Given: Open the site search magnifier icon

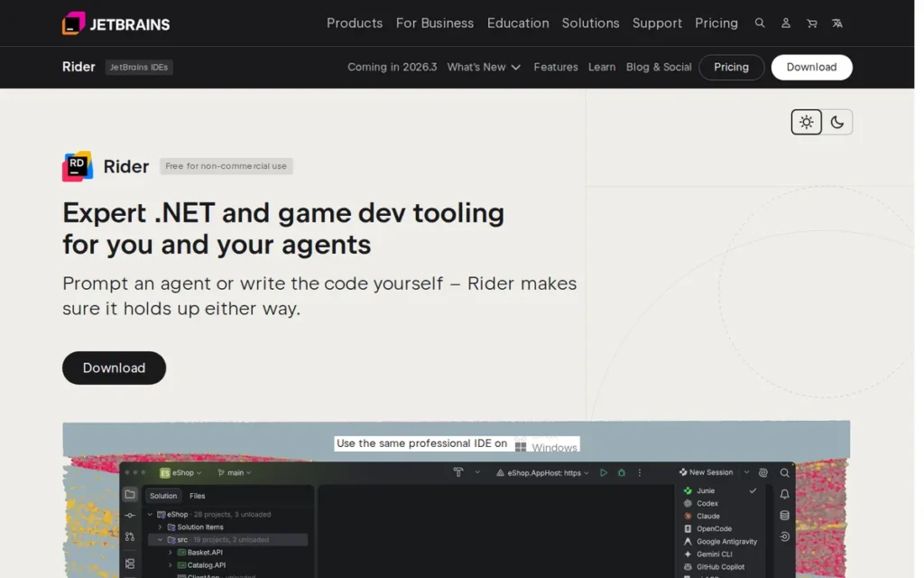Looking at the screenshot, I should (x=760, y=23).
